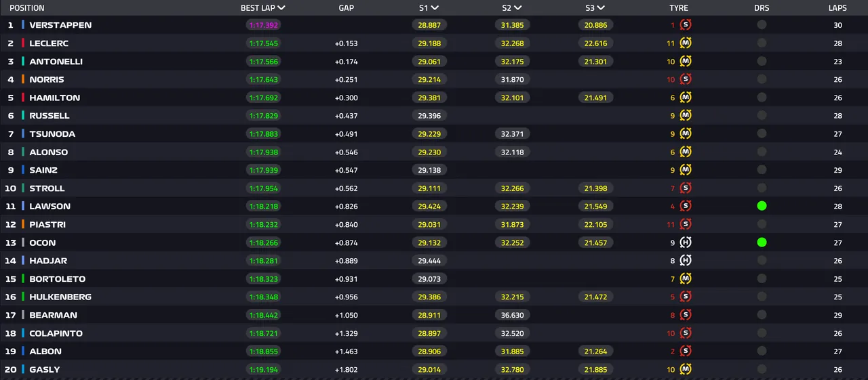Click Russell's team color bar

point(23,116)
